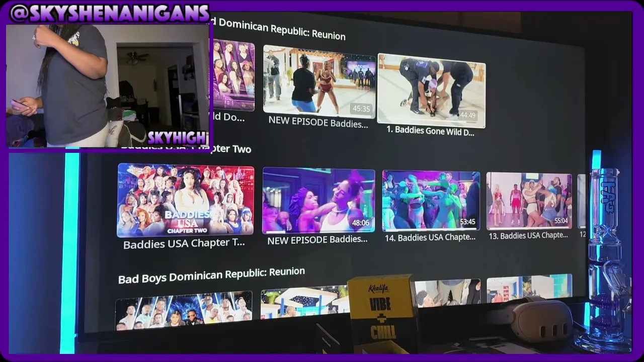The height and width of the screenshot is (362, 644).
Task: Click 'Bad Boys Dominican Republic: Reunion' row heading
Action: click(x=211, y=275)
